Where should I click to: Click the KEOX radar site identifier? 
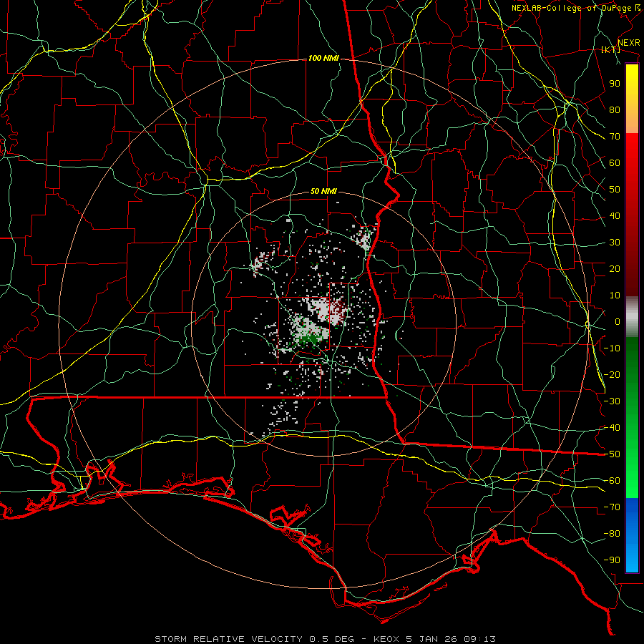[x=386, y=639]
